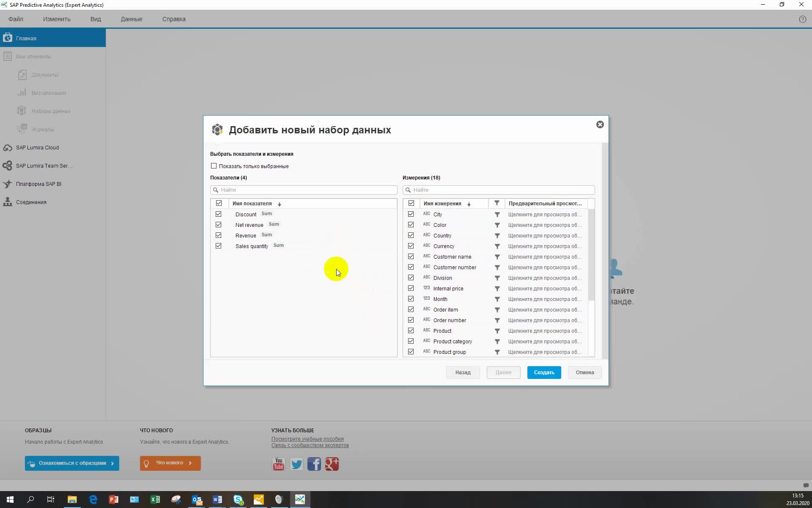812x508 pixels.
Task: Toggle the Показать только выбранные checkbox
Action: (x=214, y=166)
